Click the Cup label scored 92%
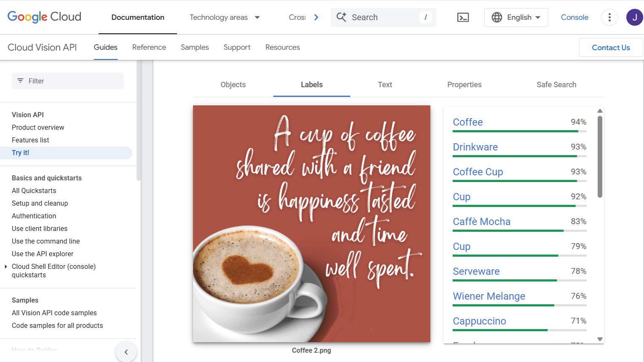 (x=462, y=197)
